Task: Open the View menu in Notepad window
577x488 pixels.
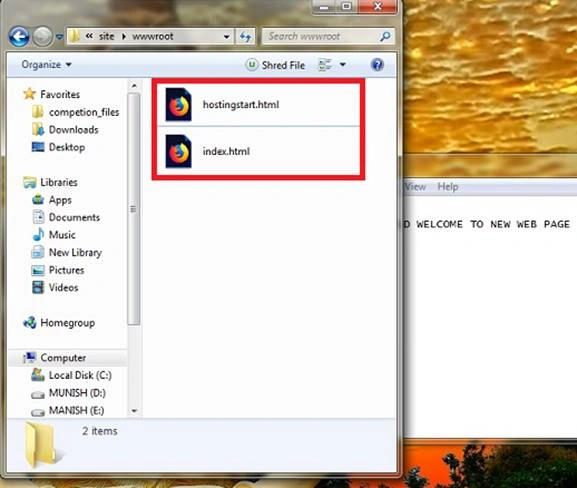Action: tap(415, 187)
